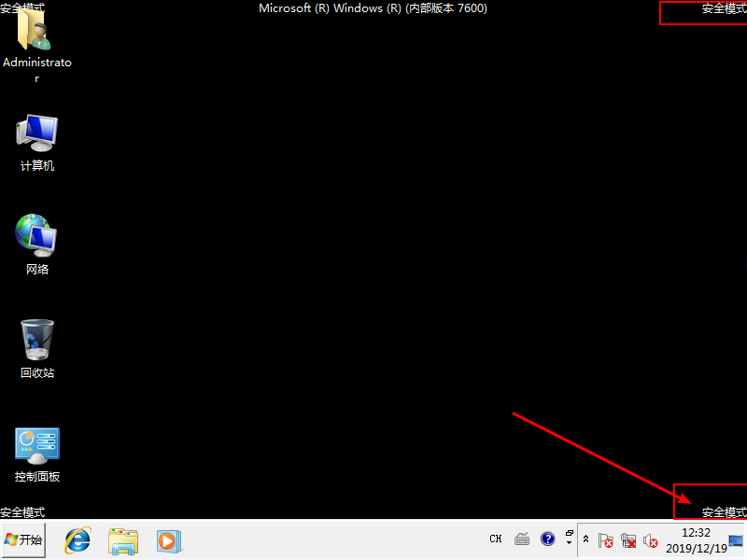Click the 2019/12/19 date in tray

coord(696,548)
